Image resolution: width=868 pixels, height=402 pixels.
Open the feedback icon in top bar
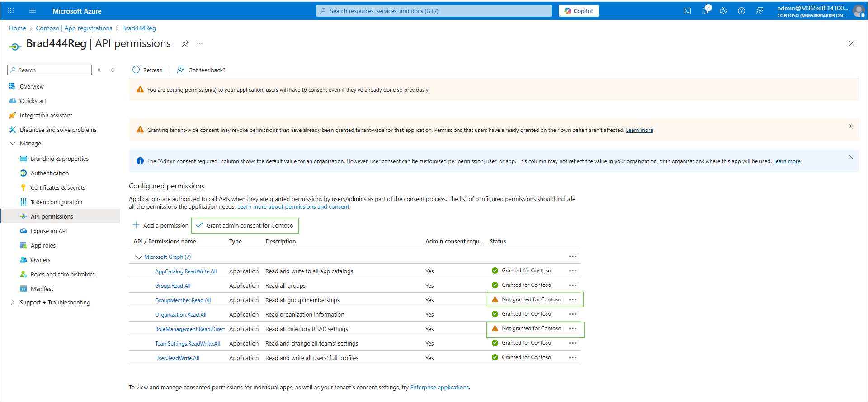click(759, 11)
